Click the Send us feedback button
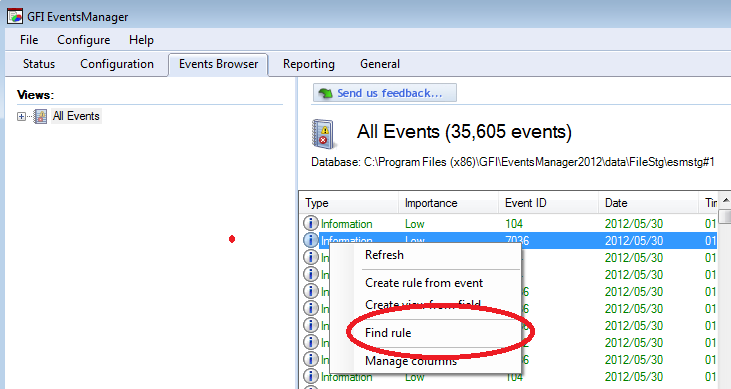Viewport: 731px width, 389px height. [385, 93]
